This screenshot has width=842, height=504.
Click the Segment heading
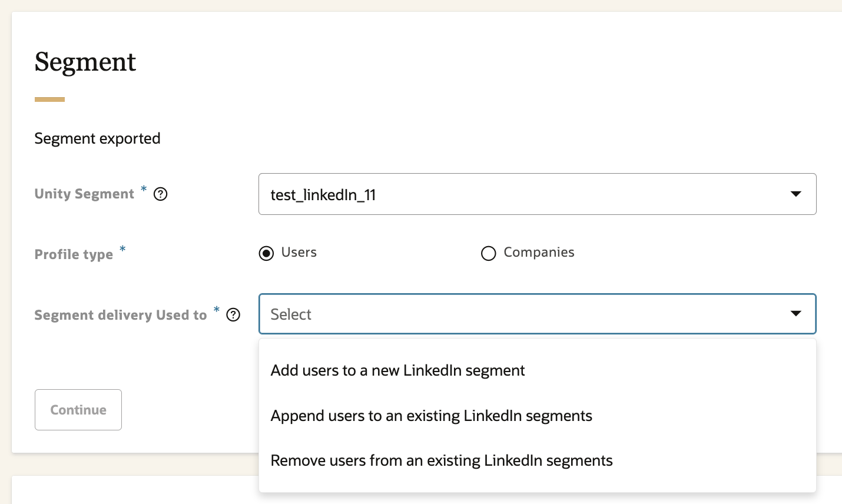(x=85, y=62)
